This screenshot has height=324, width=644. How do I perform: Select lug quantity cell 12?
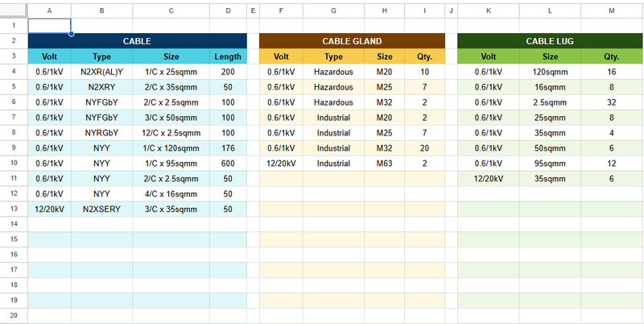612,164
